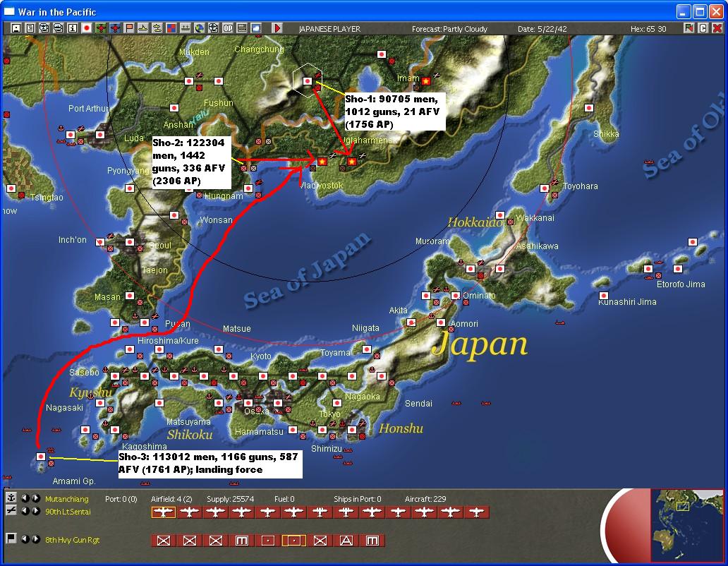728x566 pixels.
Task: Click the save game disk icon
Action: tap(16, 28)
